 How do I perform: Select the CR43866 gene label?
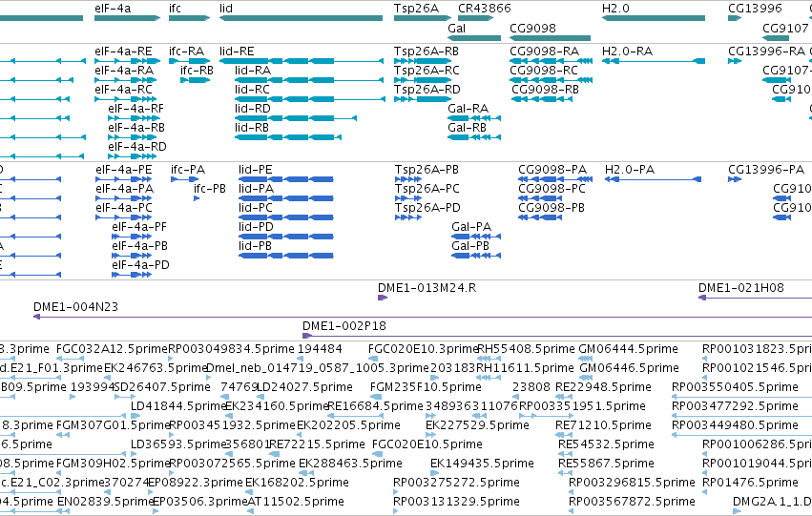pyautogui.click(x=484, y=9)
